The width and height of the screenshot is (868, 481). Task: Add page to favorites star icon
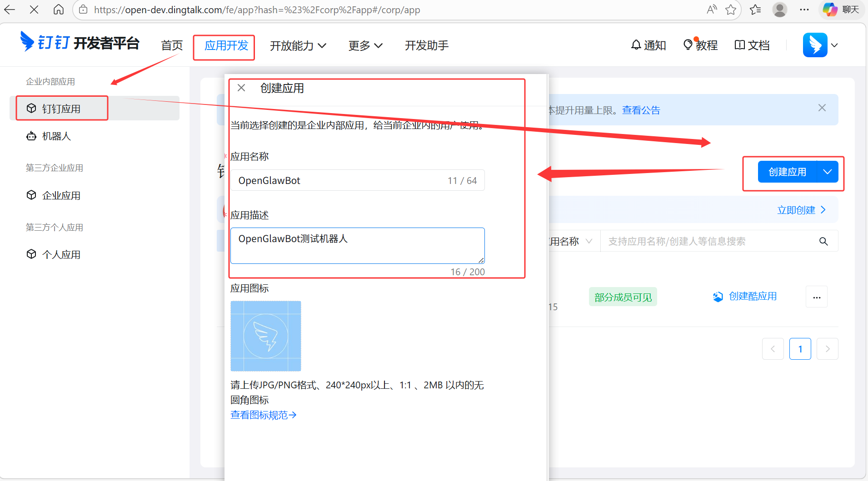click(731, 10)
